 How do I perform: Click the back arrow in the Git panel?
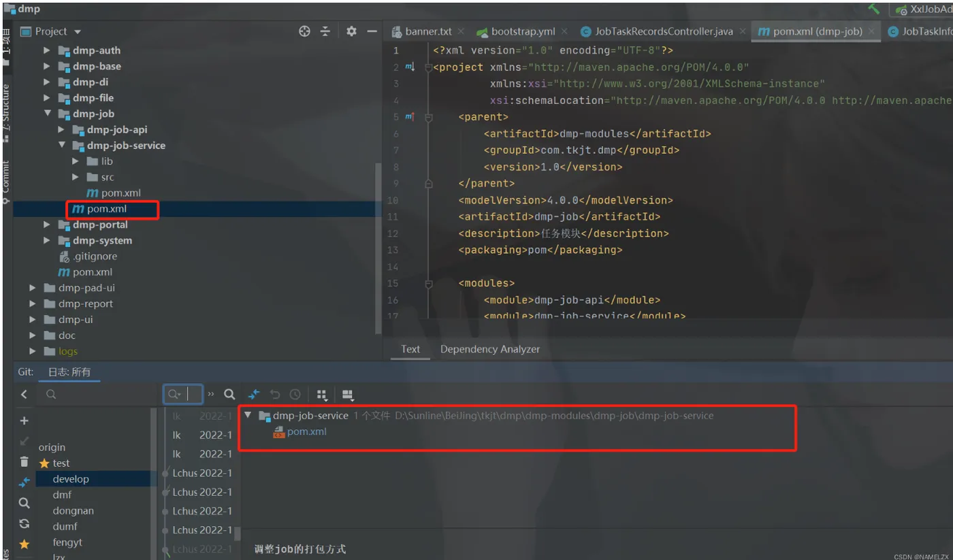[24, 394]
